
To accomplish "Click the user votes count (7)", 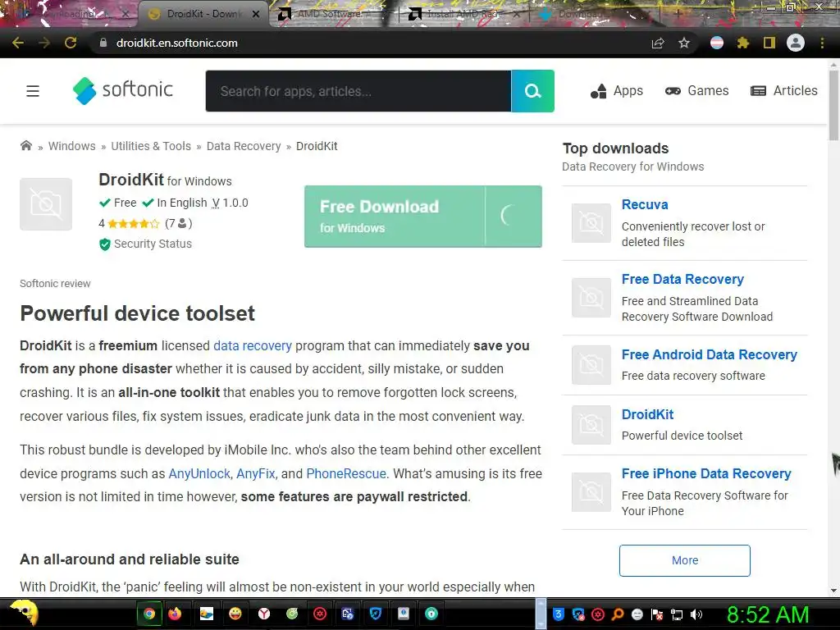I will 178,223.
